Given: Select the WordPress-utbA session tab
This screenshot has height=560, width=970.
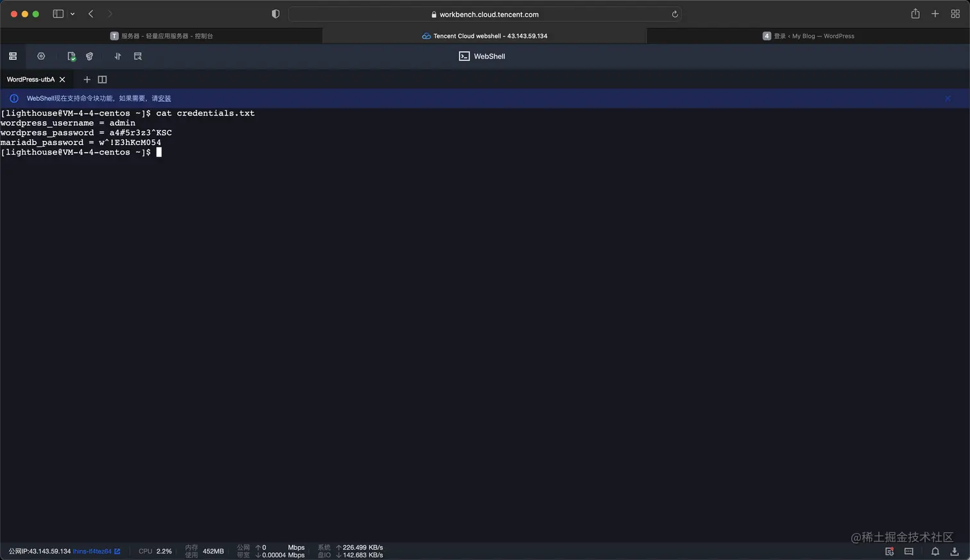Looking at the screenshot, I should [31, 80].
